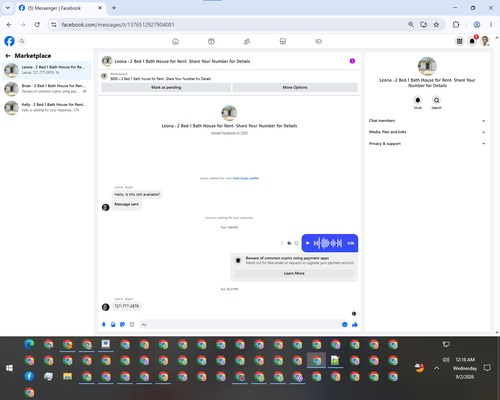This screenshot has height=400, width=500.
Task: Click Learn More on scam warning
Action: (294, 273)
